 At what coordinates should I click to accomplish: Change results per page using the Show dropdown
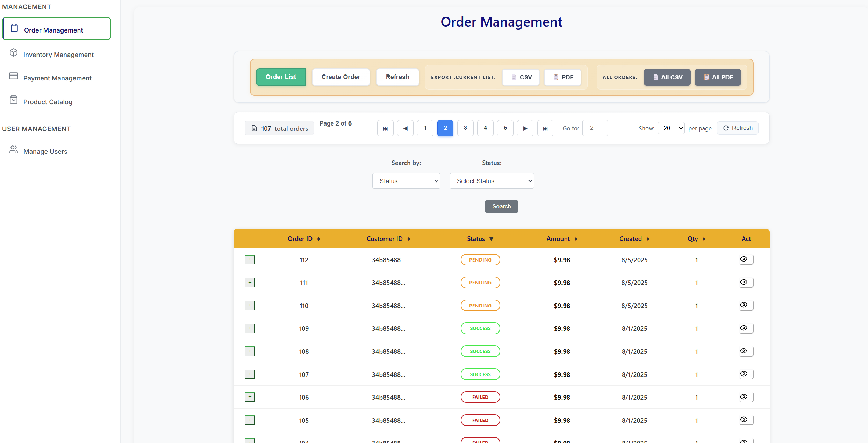(x=670, y=128)
